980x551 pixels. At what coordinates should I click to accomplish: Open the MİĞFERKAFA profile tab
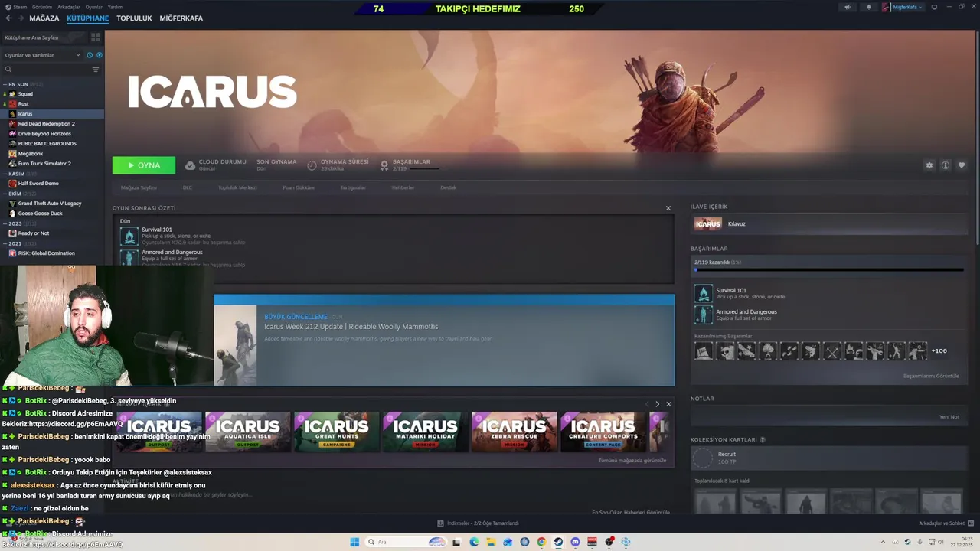coord(181,18)
